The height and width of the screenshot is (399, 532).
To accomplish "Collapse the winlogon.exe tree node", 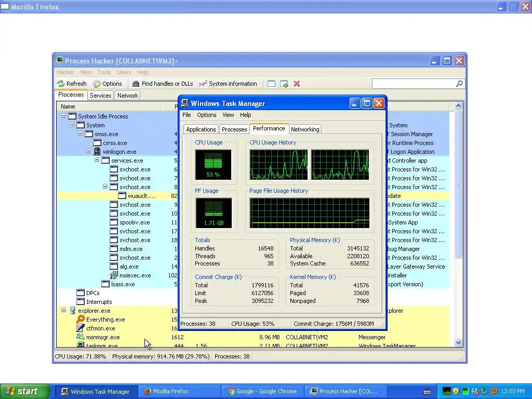I will [x=88, y=151].
